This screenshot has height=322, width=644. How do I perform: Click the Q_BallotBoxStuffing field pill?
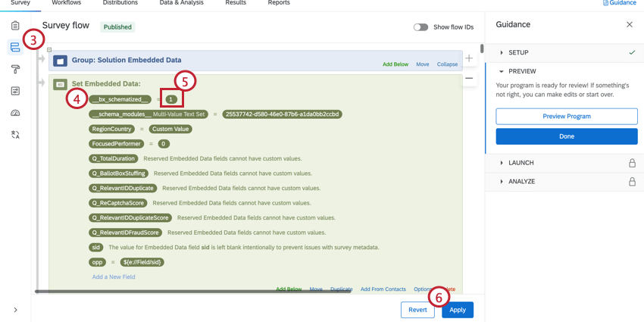119,174
